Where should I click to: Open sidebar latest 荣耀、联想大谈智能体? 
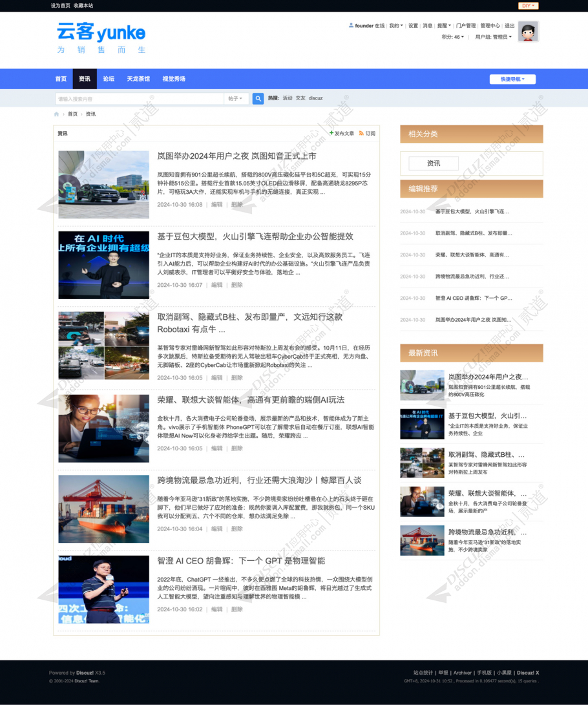click(487, 493)
